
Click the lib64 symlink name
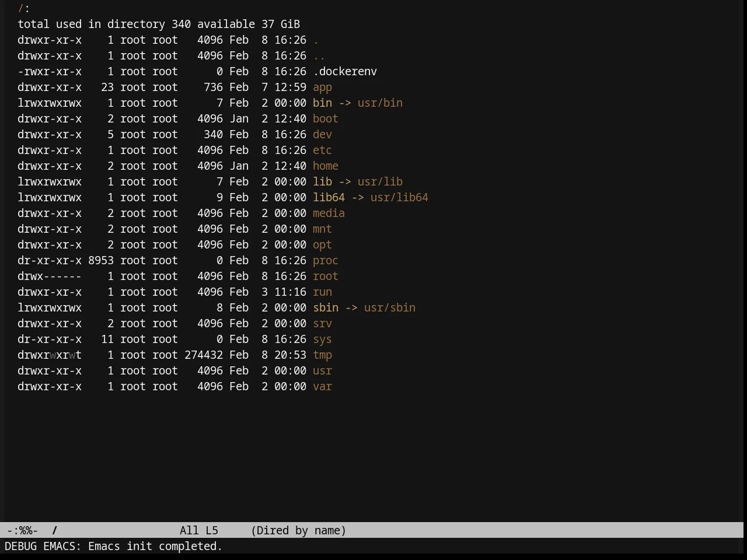[x=329, y=197]
